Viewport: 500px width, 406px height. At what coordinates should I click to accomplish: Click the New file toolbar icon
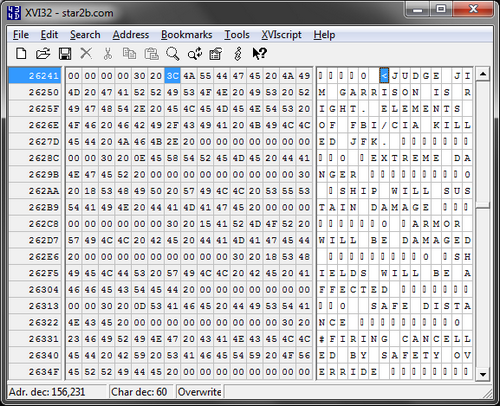tap(21, 53)
